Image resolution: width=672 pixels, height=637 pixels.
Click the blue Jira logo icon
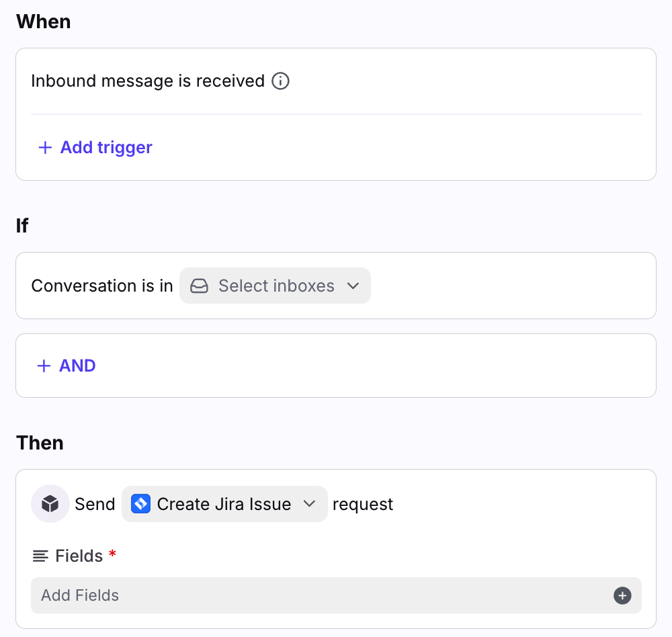(x=140, y=504)
